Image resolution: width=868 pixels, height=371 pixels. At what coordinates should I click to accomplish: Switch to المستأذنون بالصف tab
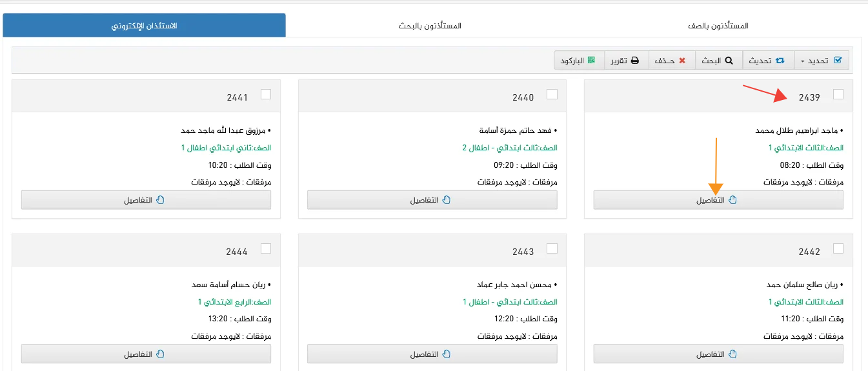718,26
